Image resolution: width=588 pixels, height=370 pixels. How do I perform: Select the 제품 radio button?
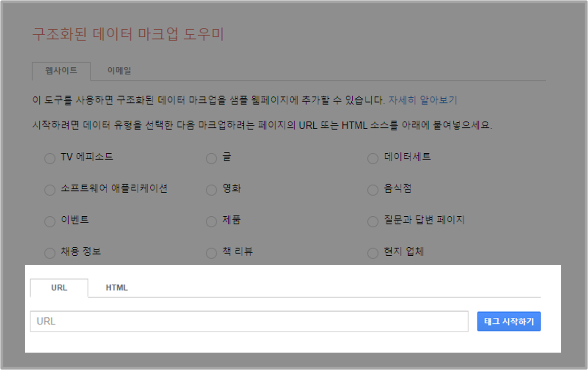[x=211, y=221]
